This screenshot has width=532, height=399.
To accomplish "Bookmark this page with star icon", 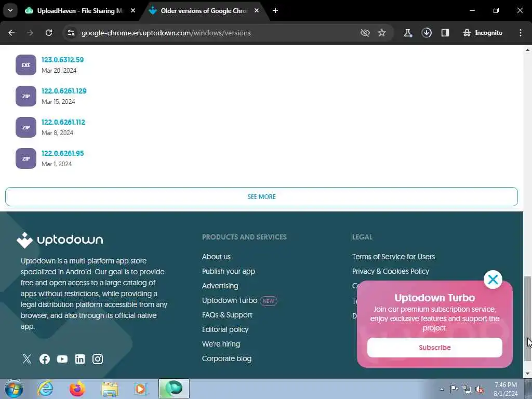I will (382, 33).
